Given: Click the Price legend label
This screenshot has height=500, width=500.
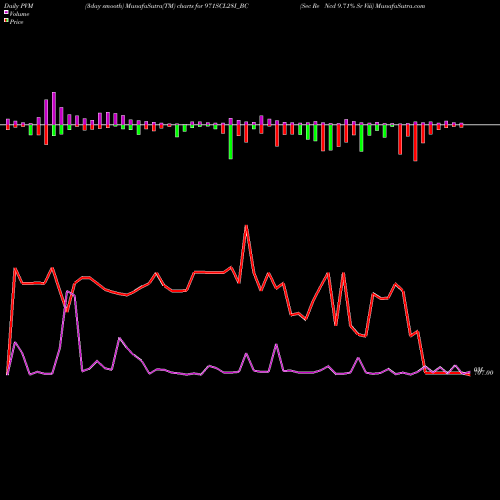Looking at the screenshot, I should (x=16, y=22).
